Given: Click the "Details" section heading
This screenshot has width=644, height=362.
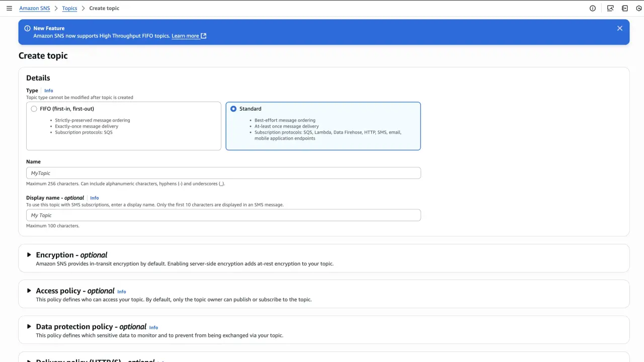Looking at the screenshot, I should [38, 78].
